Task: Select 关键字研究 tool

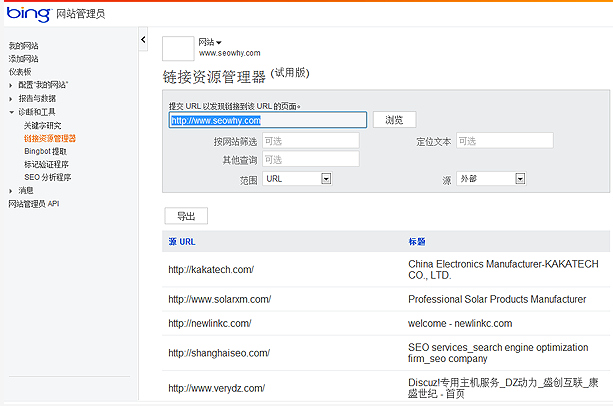Action: click(43, 125)
